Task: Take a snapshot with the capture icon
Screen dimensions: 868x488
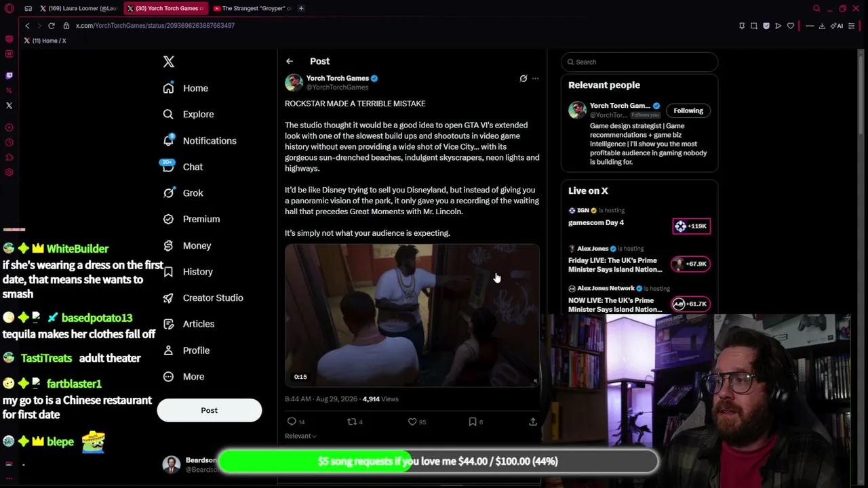Action: pos(754,26)
